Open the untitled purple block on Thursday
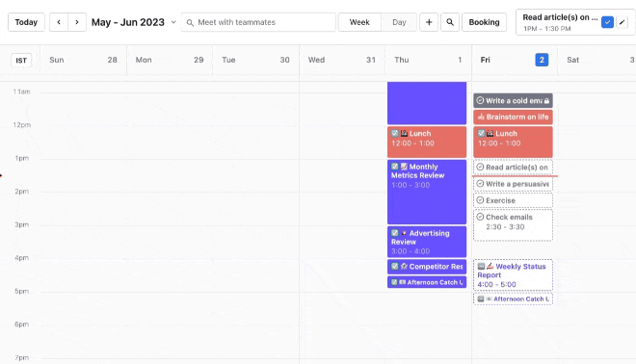The width and height of the screenshot is (636, 364). point(427,103)
